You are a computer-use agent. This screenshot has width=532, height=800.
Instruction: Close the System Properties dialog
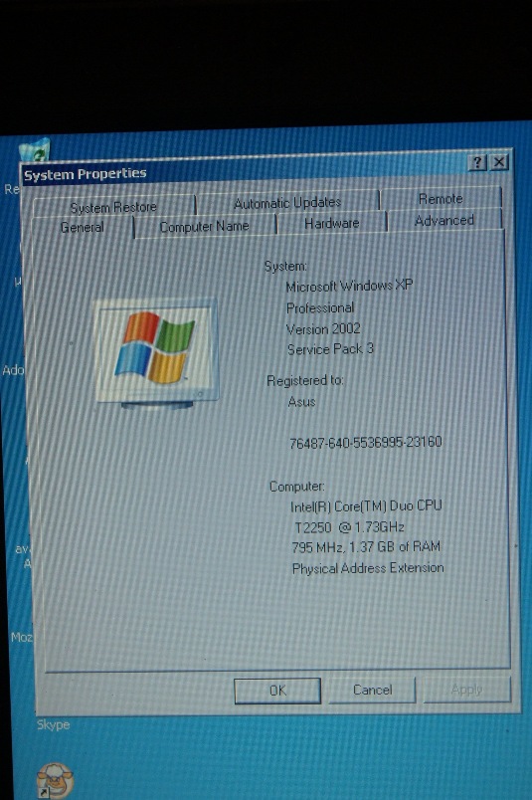pos(499,162)
